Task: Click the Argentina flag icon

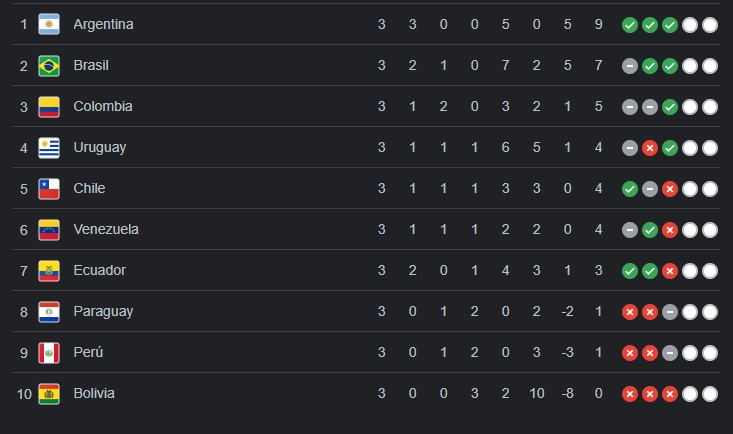Action: (x=49, y=24)
